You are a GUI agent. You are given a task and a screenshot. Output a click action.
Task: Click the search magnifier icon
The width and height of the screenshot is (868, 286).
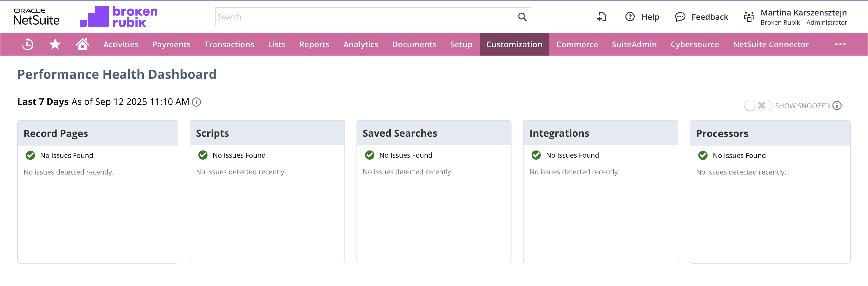click(522, 17)
